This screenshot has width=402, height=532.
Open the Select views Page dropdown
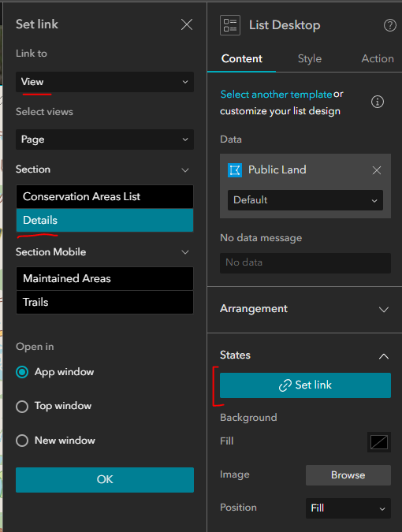click(x=105, y=140)
